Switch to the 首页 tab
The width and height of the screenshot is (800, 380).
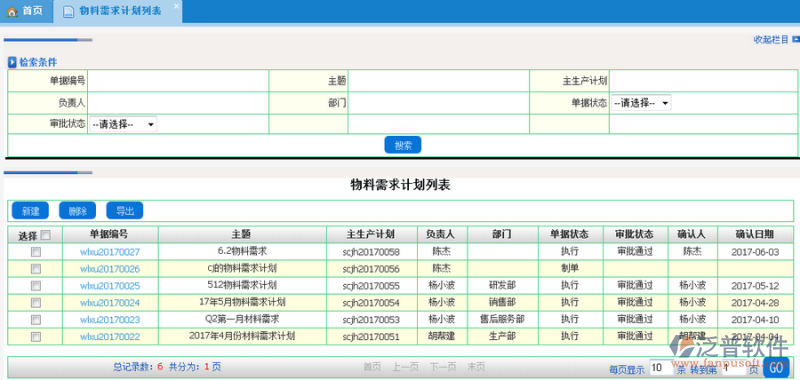[27, 11]
